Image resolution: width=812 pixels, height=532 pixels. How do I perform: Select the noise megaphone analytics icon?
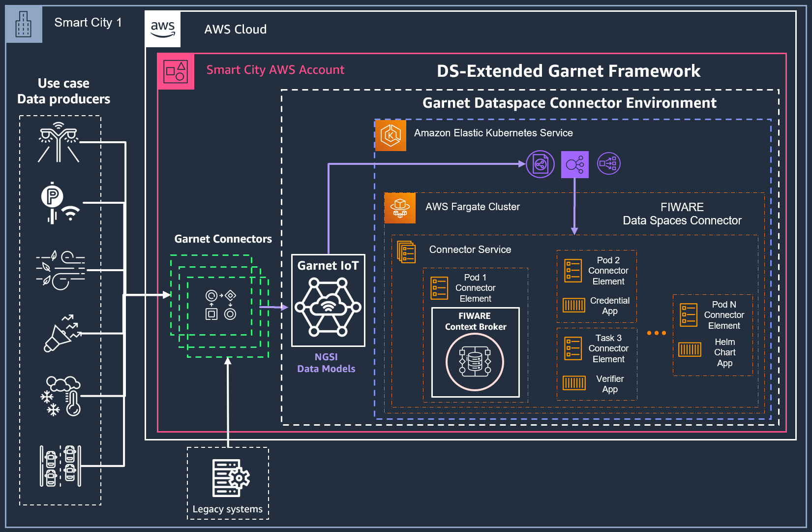click(62, 333)
